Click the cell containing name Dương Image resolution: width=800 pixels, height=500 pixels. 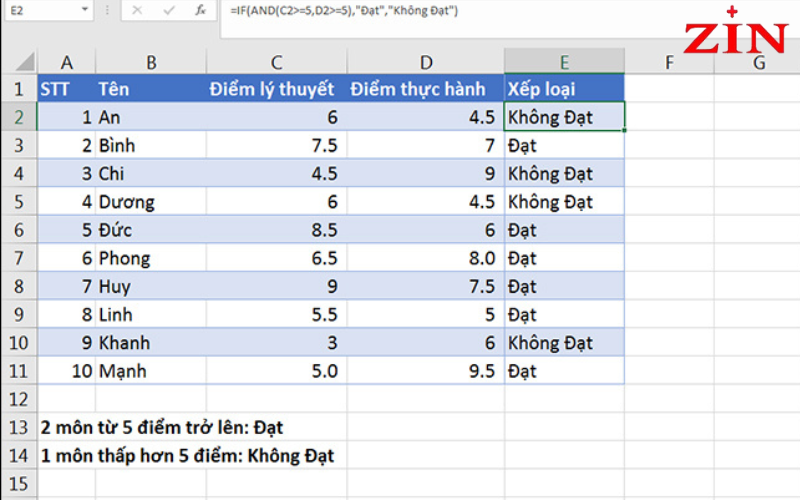151,202
